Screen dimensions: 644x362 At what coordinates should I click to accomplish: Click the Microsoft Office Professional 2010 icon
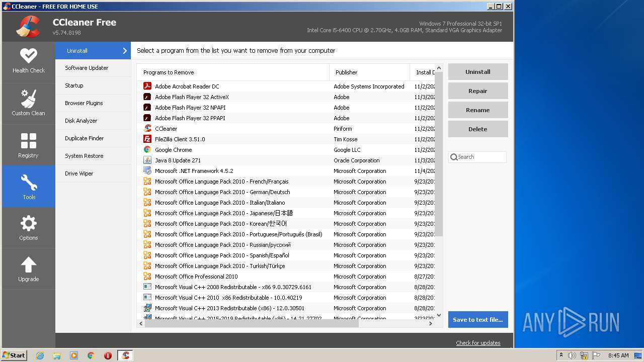tap(147, 276)
